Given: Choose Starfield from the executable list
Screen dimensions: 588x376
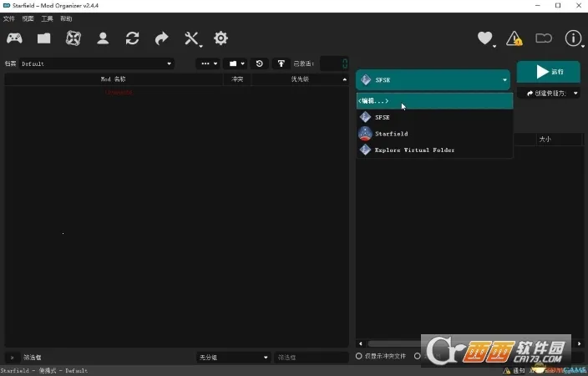Looking at the screenshot, I should tap(434, 134).
